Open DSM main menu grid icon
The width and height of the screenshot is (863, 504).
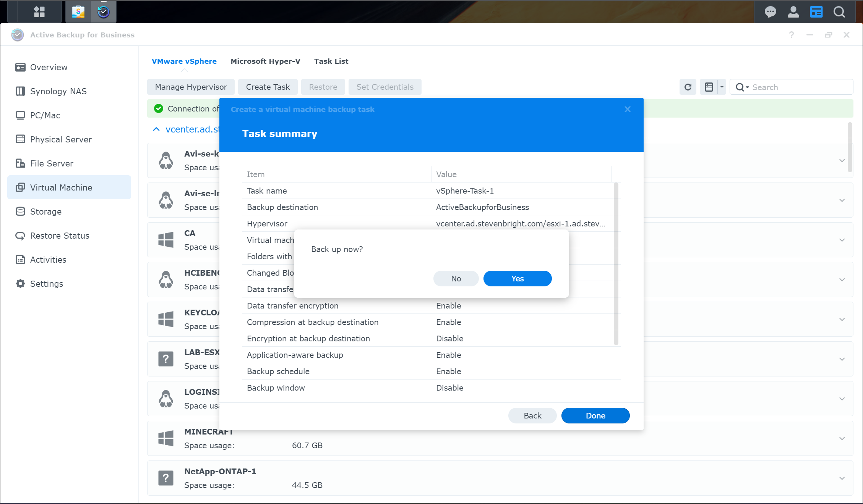39,11
